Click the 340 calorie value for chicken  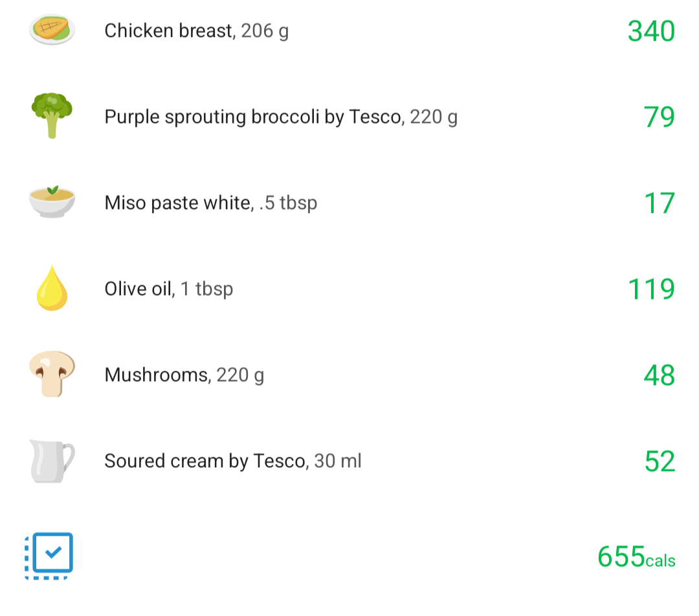pyautogui.click(x=651, y=31)
